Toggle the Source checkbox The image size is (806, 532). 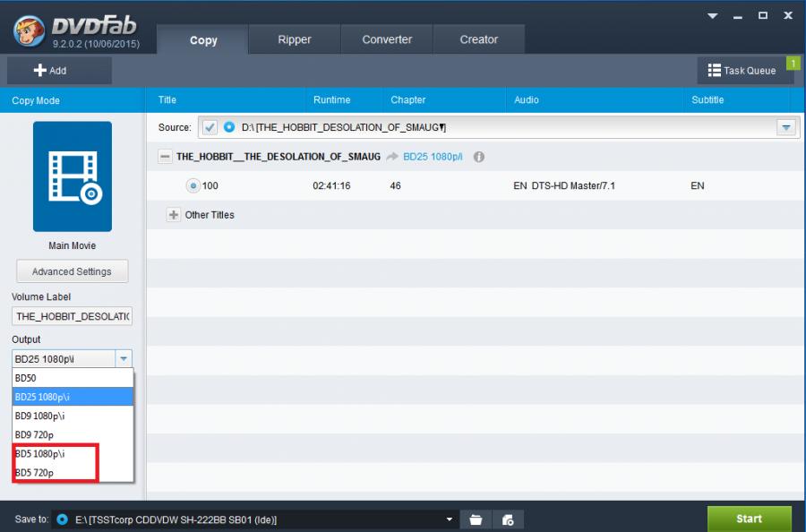pyautogui.click(x=210, y=127)
